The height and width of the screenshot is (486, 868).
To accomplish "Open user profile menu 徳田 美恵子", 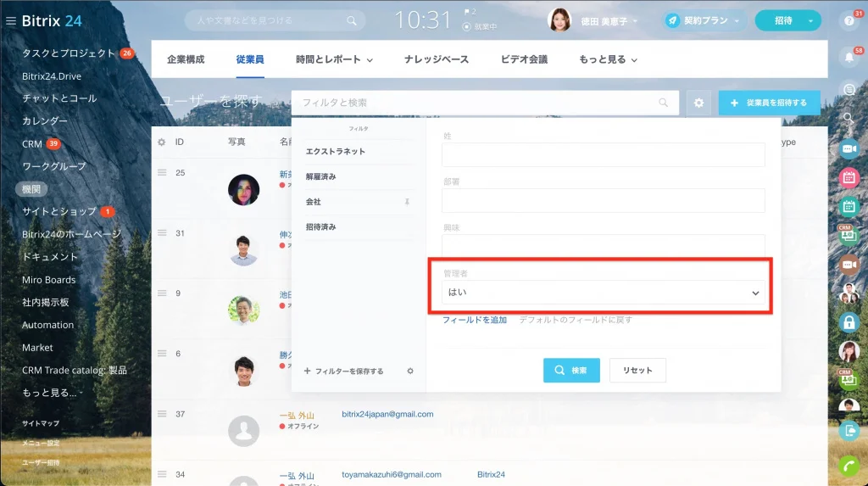I will (593, 20).
